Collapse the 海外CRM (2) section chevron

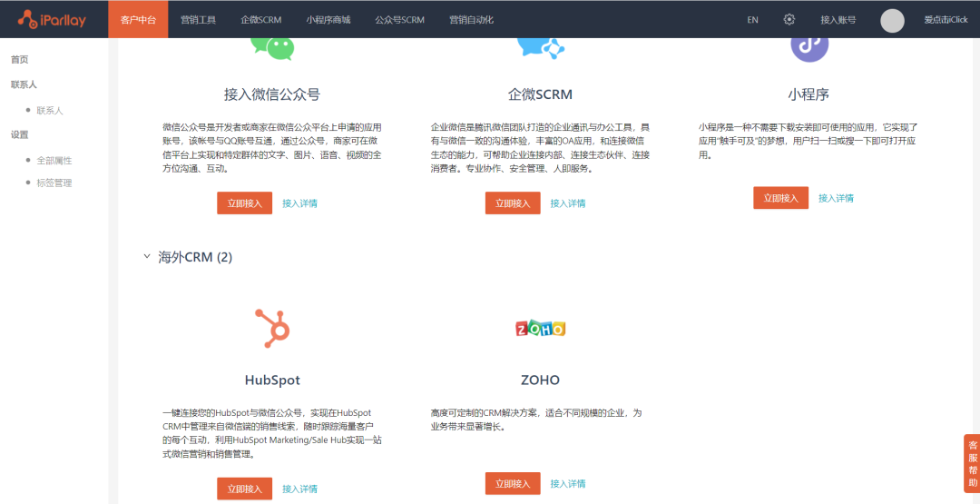147,256
